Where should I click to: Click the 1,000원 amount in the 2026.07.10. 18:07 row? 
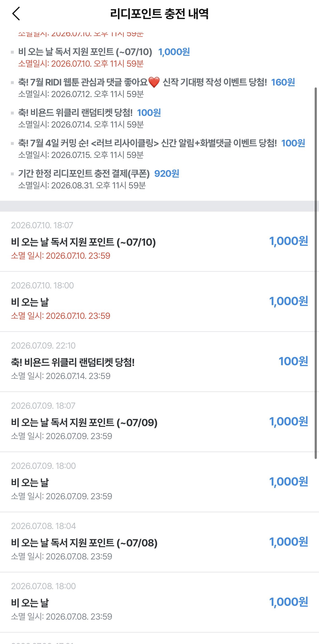pyautogui.click(x=289, y=241)
